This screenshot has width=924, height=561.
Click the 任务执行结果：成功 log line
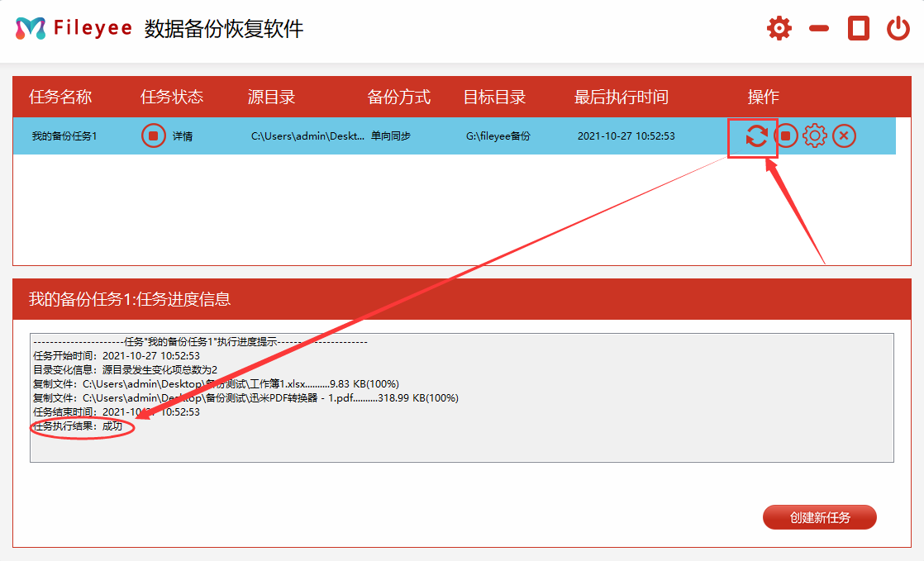point(78,427)
